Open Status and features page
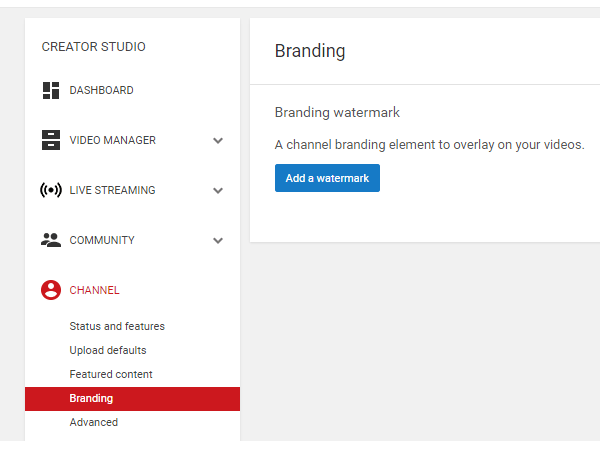The width and height of the screenshot is (600, 460). 117,327
